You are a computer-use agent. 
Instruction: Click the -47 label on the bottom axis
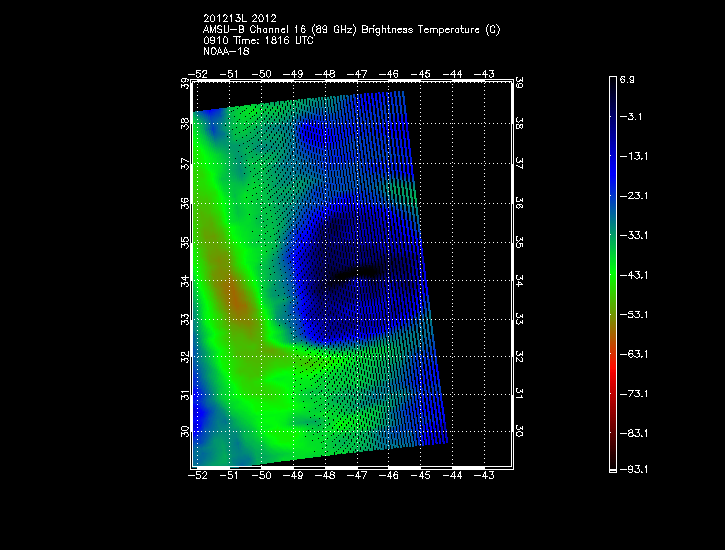tap(358, 477)
